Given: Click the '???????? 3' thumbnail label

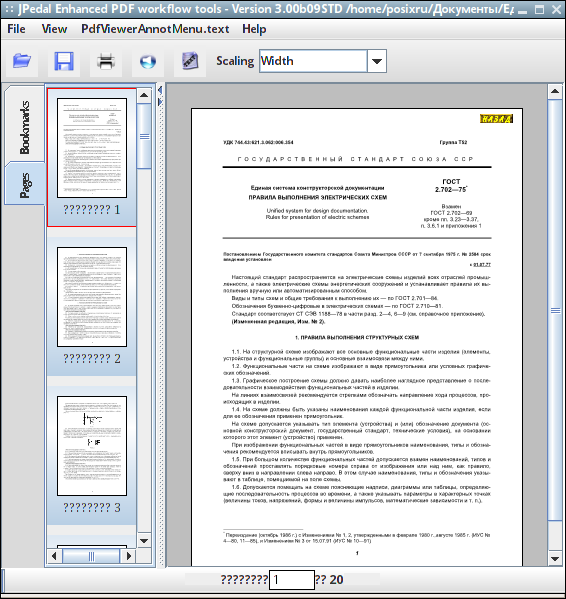Looking at the screenshot, I should coord(92,507).
